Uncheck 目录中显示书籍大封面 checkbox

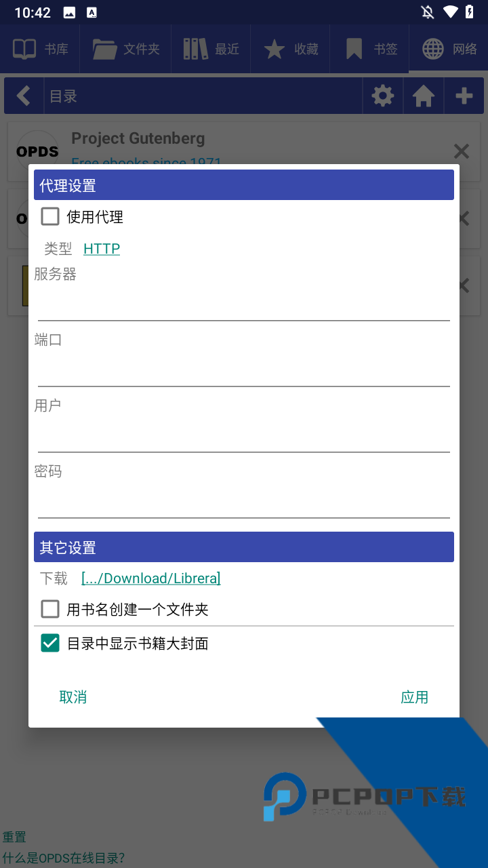click(50, 643)
